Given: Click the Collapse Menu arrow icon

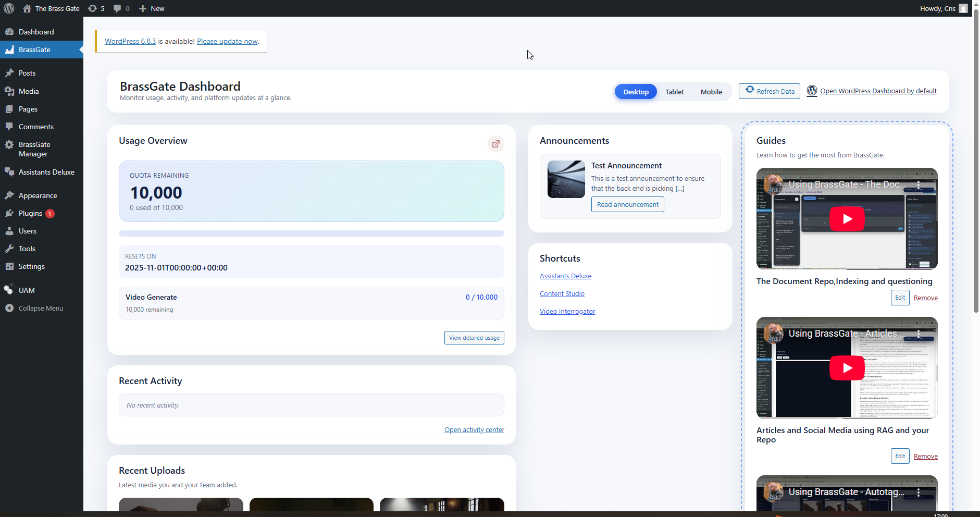Looking at the screenshot, I should click(x=9, y=308).
